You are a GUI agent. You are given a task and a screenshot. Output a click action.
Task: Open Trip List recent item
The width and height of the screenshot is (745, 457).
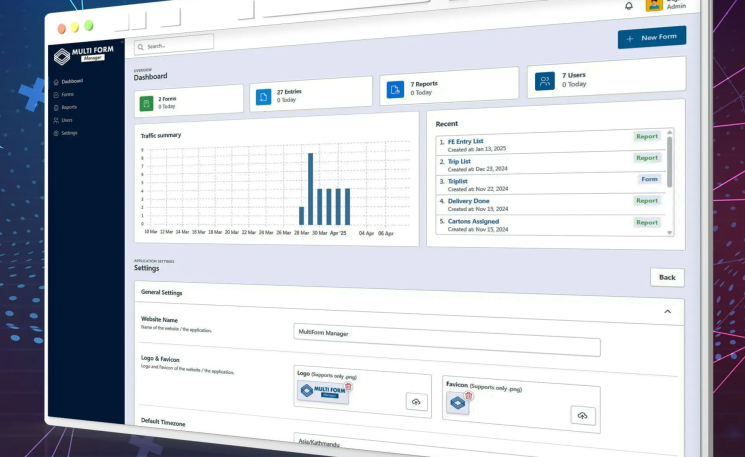459,162
